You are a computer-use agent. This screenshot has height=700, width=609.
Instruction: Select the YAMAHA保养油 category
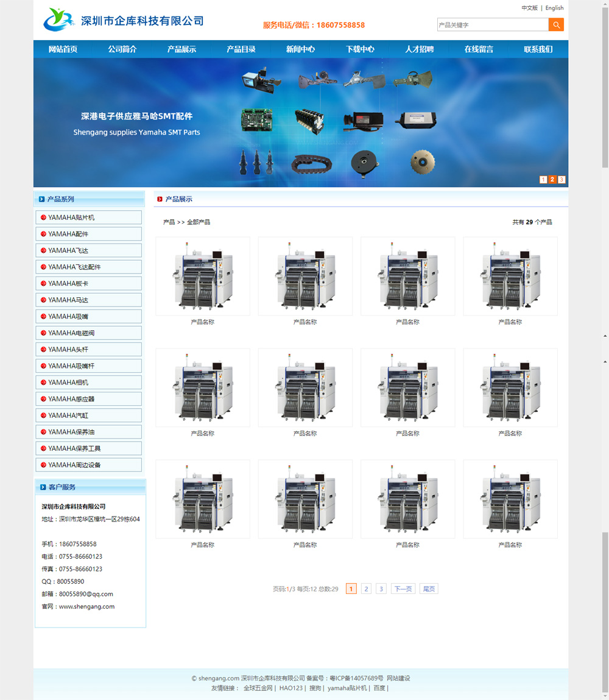point(89,432)
